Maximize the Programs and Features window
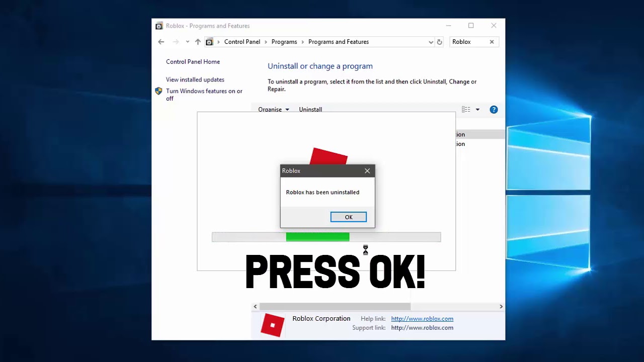This screenshot has height=362, width=644. pyautogui.click(x=471, y=26)
